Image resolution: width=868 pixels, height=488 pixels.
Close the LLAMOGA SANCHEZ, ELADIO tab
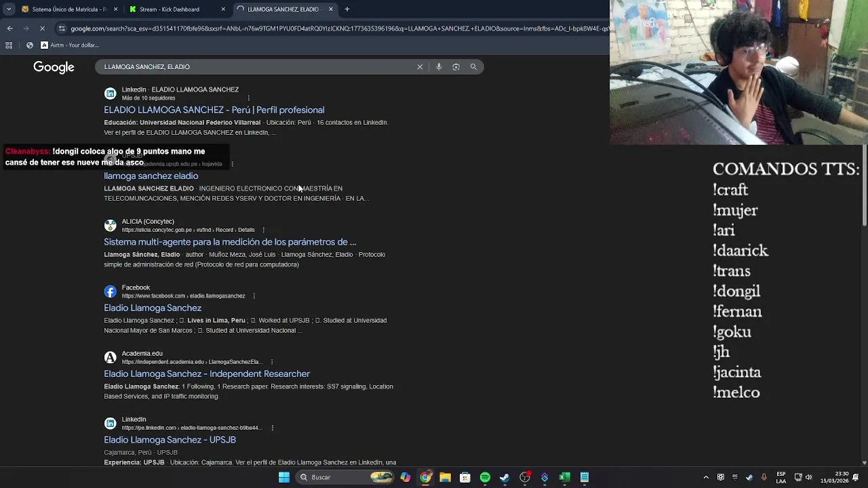point(331,9)
